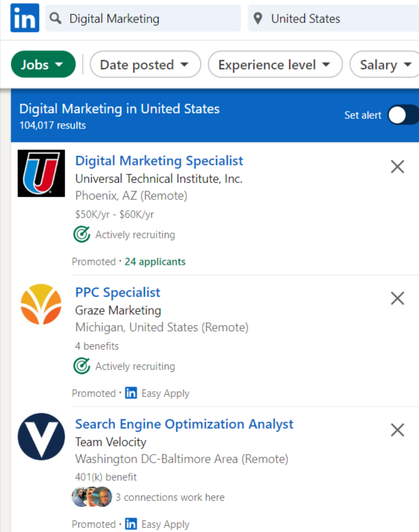Open the Salary filter dropdown
This screenshot has height=532, width=419.
point(385,64)
